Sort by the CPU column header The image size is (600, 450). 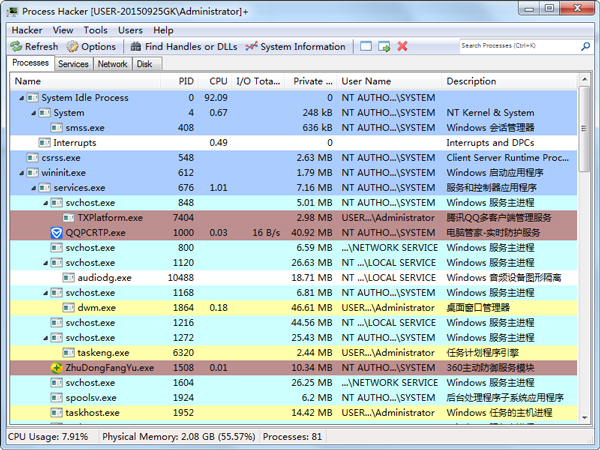tap(218, 81)
